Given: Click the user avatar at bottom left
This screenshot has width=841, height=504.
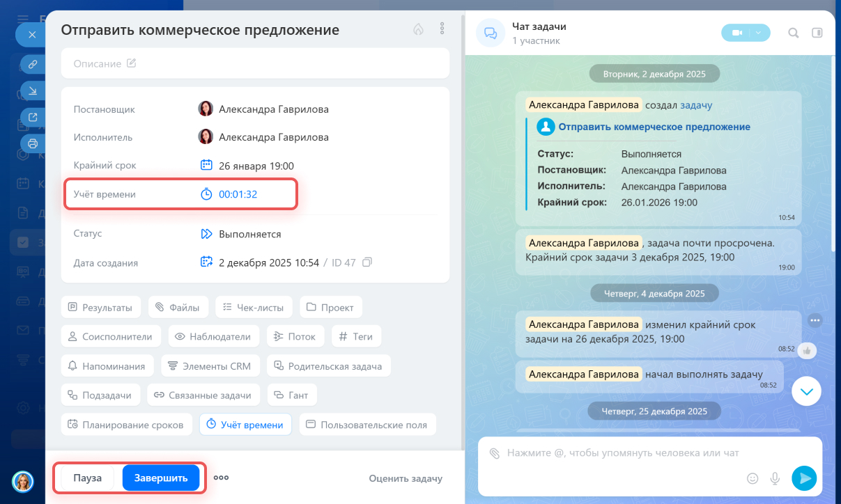Looking at the screenshot, I should pyautogui.click(x=23, y=481).
